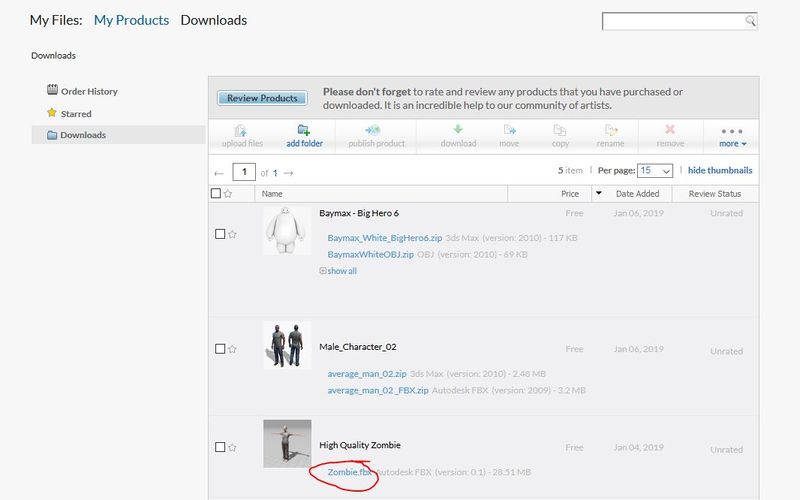This screenshot has width=800, height=500.
Task: Click the Downloads breadcrumb text
Action: pyautogui.click(x=54, y=56)
